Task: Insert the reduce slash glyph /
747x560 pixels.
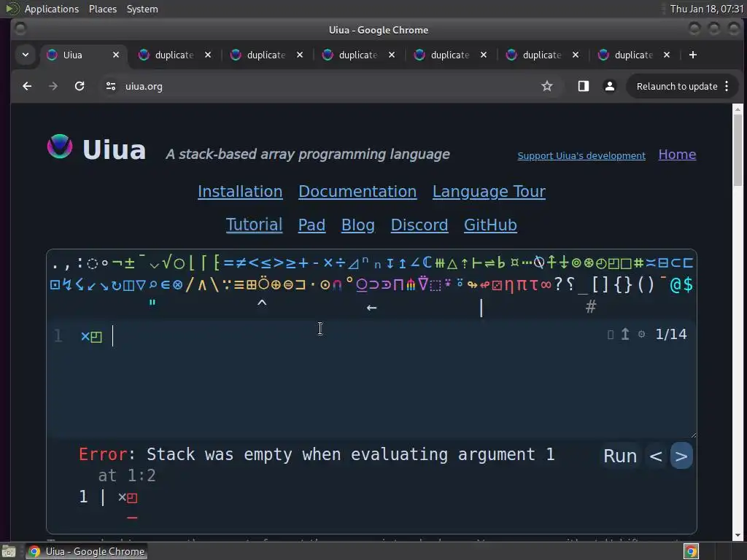Action: pyautogui.click(x=190, y=285)
